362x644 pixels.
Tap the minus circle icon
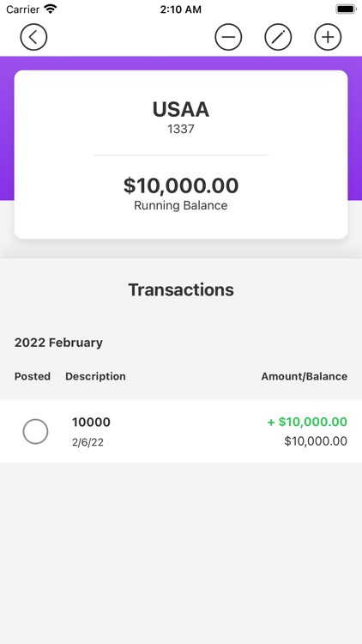[228, 37]
